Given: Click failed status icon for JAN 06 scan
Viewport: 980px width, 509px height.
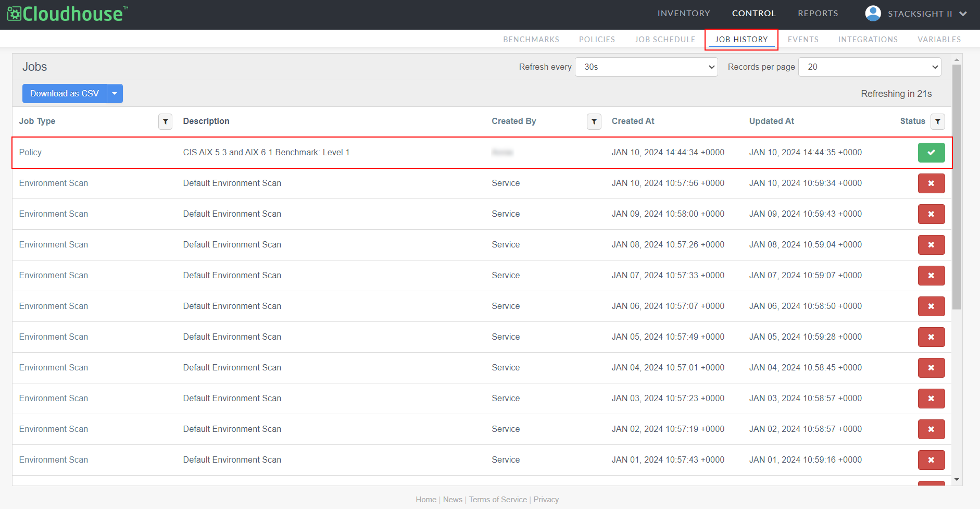Looking at the screenshot, I should pos(931,306).
